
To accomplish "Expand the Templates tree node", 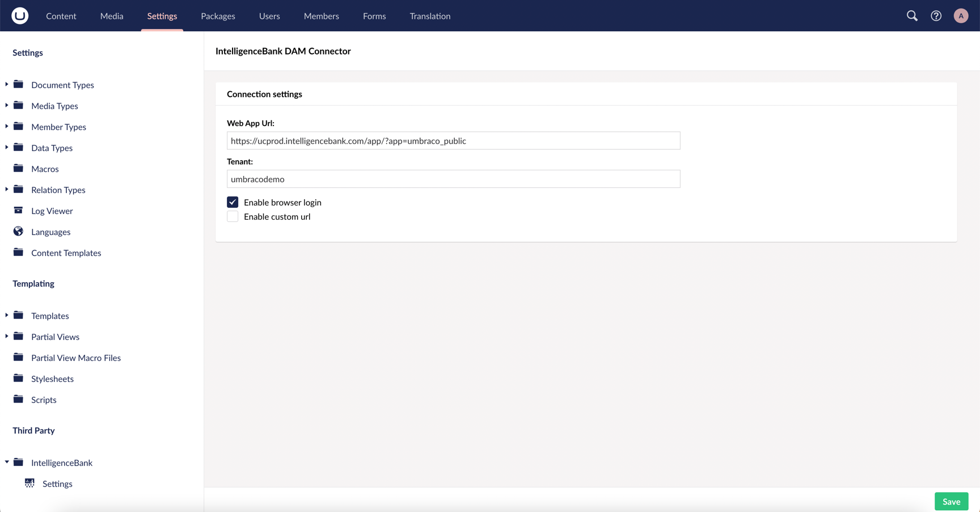I will click(x=7, y=316).
